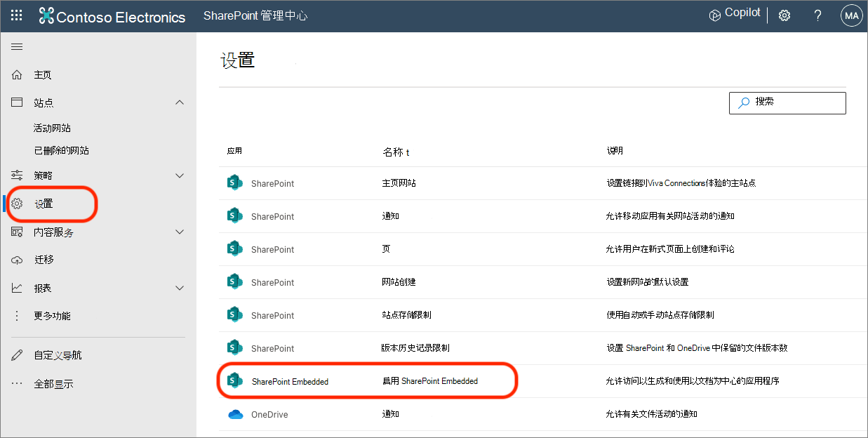Click the SharePoint Embedded app icon

[x=234, y=380]
